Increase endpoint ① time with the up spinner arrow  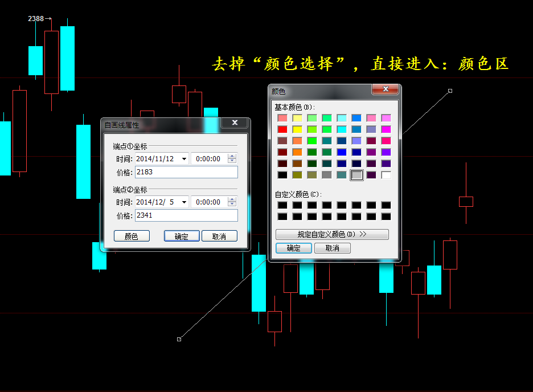232,156
